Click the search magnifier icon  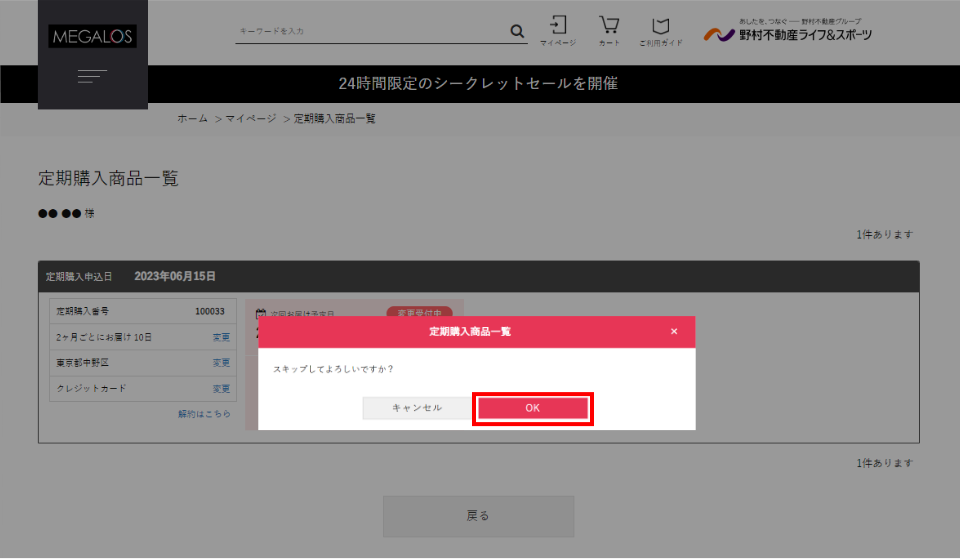tap(517, 31)
